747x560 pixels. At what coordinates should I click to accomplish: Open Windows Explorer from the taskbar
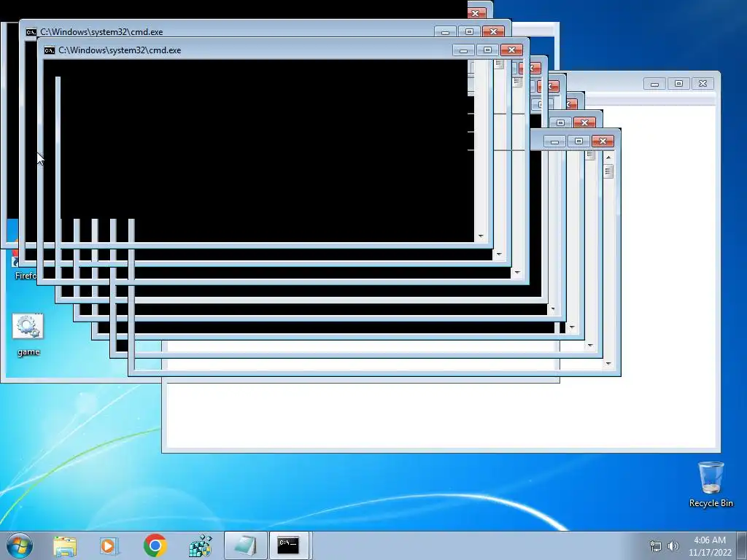point(65,545)
